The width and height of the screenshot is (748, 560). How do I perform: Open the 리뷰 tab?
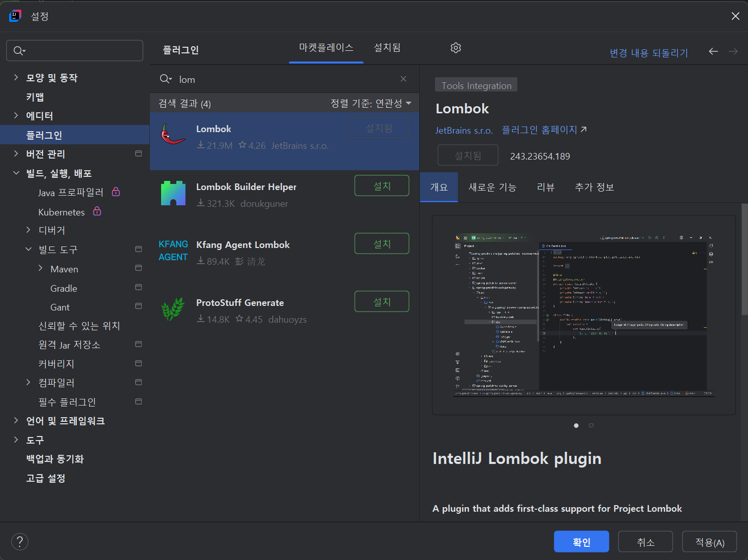point(546,187)
